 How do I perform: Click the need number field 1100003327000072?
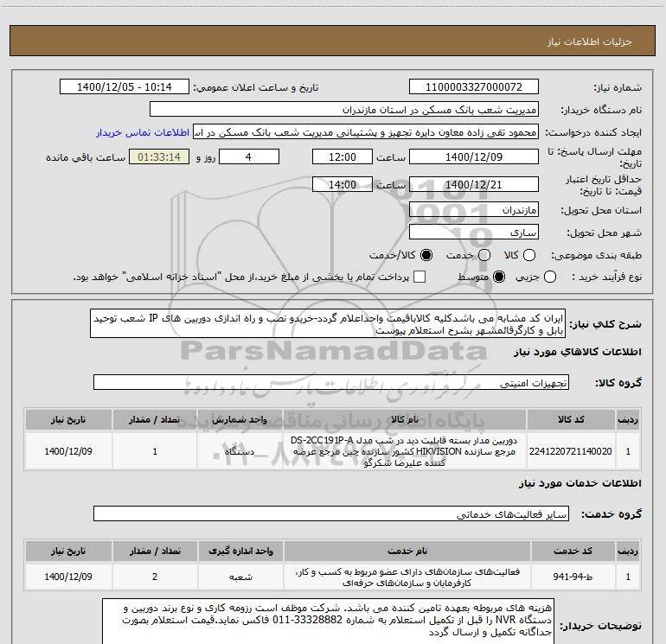(474, 87)
